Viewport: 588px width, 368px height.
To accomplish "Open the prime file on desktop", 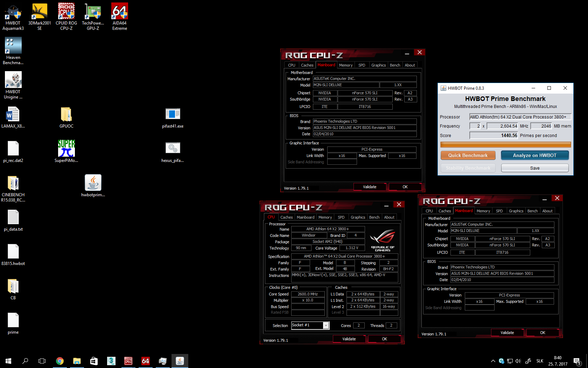I will 13,324.
